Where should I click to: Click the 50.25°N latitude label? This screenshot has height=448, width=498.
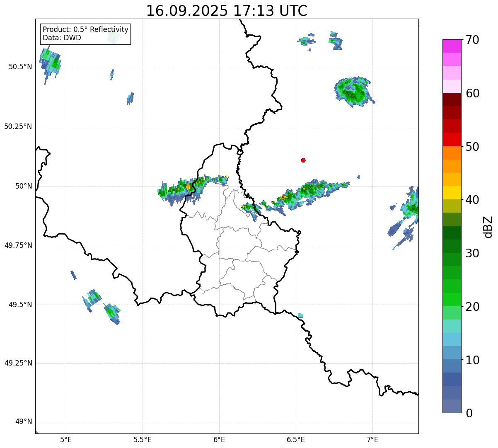pyautogui.click(x=18, y=126)
